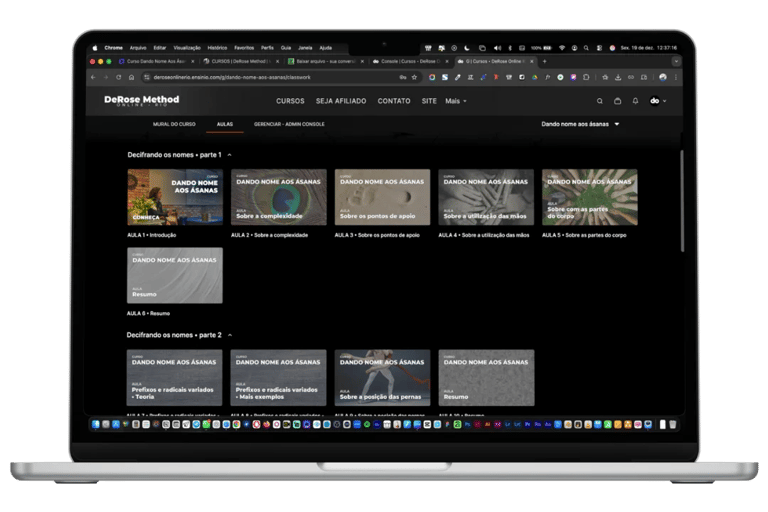Click the browser back arrow
Image resolution: width=768 pixels, height=512 pixels.
point(93,77)
